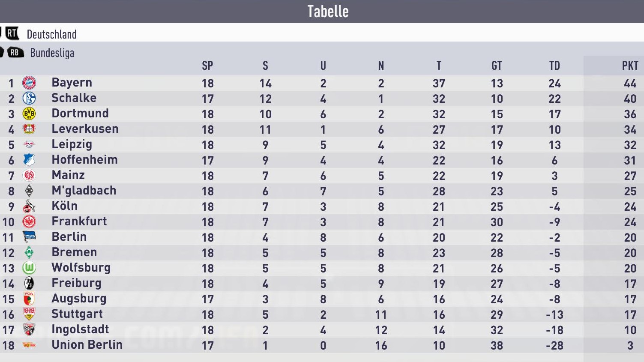Click the Bremen diamond crest
This screenshot has height=362, width=644.
tap(29, 252)
